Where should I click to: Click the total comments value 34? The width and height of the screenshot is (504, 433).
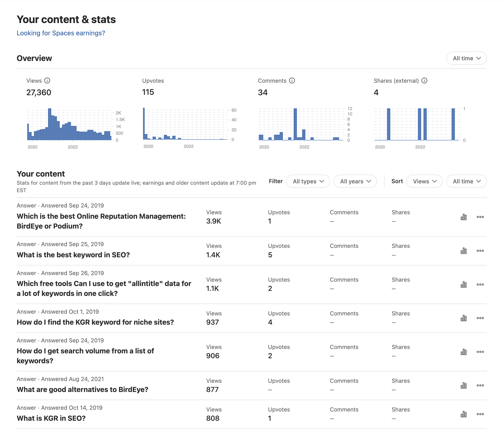pyautogui.click(x=263, y=92)
